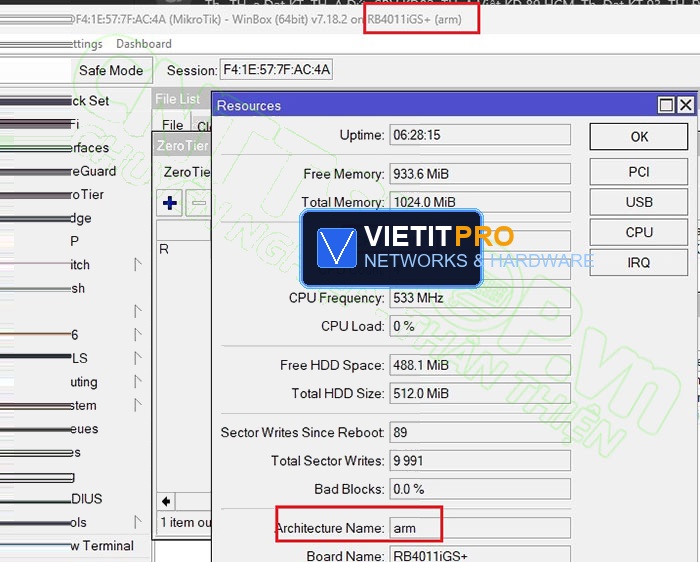700x562 pixels.
Task: Click the Sector Writes Since Reboot value 89
Action: tap(480, 433)
